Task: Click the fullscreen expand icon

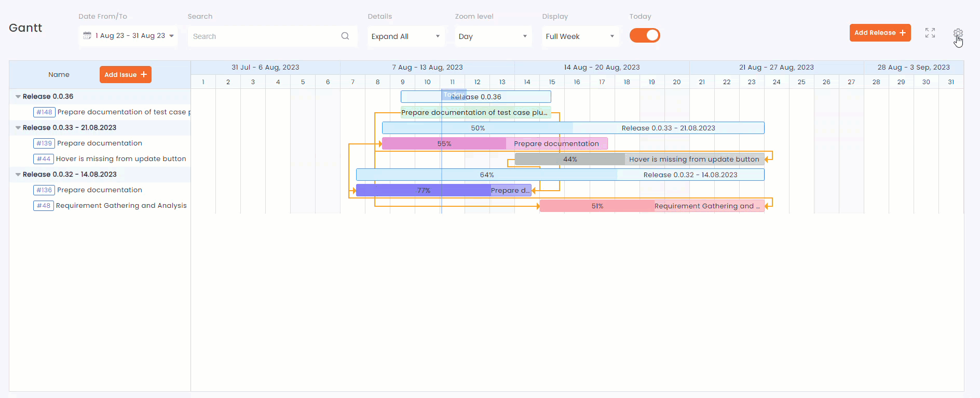Action: coord(930,33)
